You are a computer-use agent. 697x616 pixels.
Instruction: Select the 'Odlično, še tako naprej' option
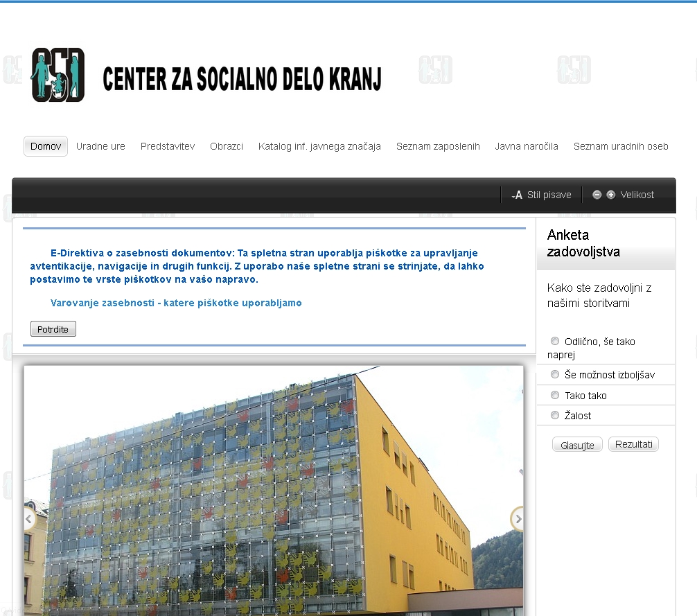pos(555,341)
